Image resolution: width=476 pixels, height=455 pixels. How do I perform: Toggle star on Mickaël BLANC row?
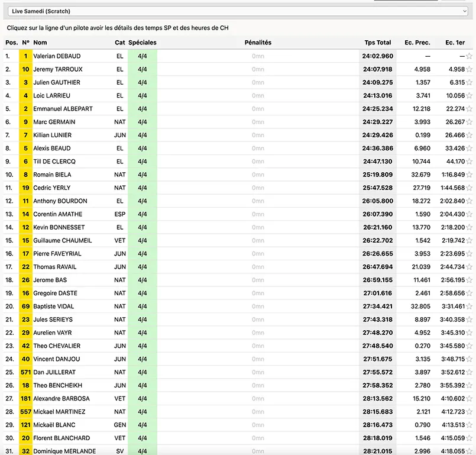point(469,425)
